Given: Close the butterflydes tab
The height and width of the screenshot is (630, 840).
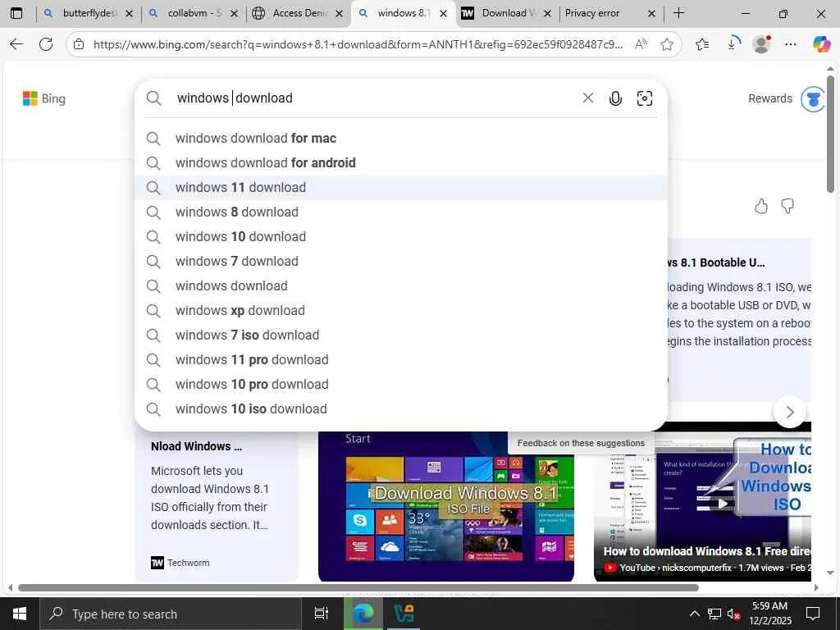Looking at the screenshot, I should click(129, 14).
